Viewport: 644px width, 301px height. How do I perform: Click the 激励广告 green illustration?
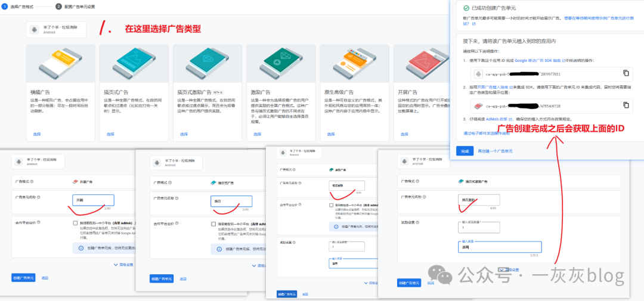click(x=281, y=64)
